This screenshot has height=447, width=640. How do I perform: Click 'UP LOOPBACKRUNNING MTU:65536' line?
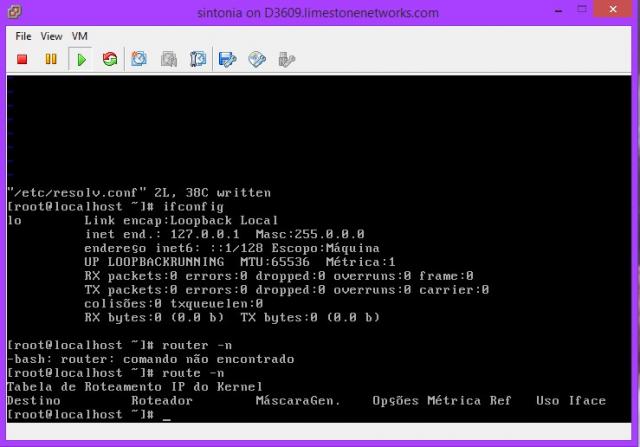[240, 262]
